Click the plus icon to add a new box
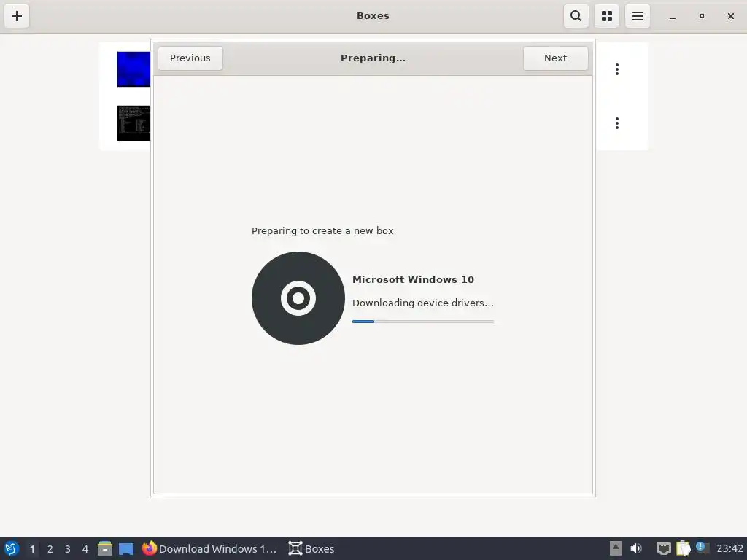Viewport: 747px width, 560px height. [17, 16]
